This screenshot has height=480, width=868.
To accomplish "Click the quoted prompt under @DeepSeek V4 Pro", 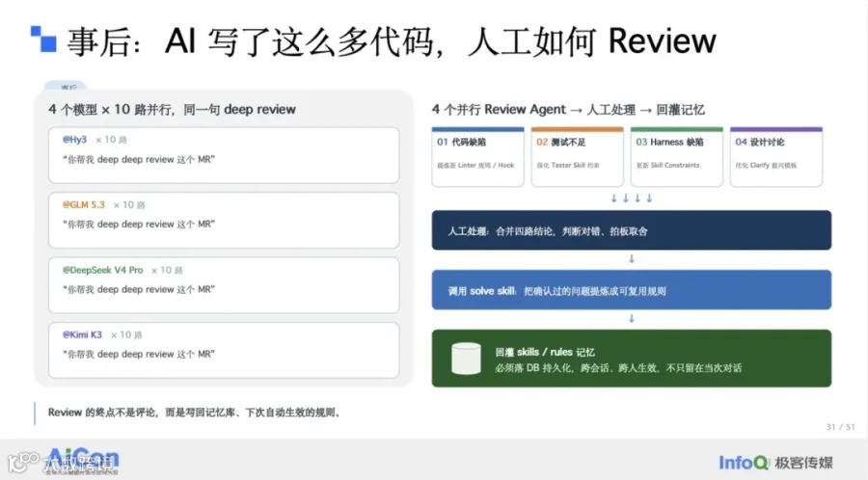I will [138, 289].
